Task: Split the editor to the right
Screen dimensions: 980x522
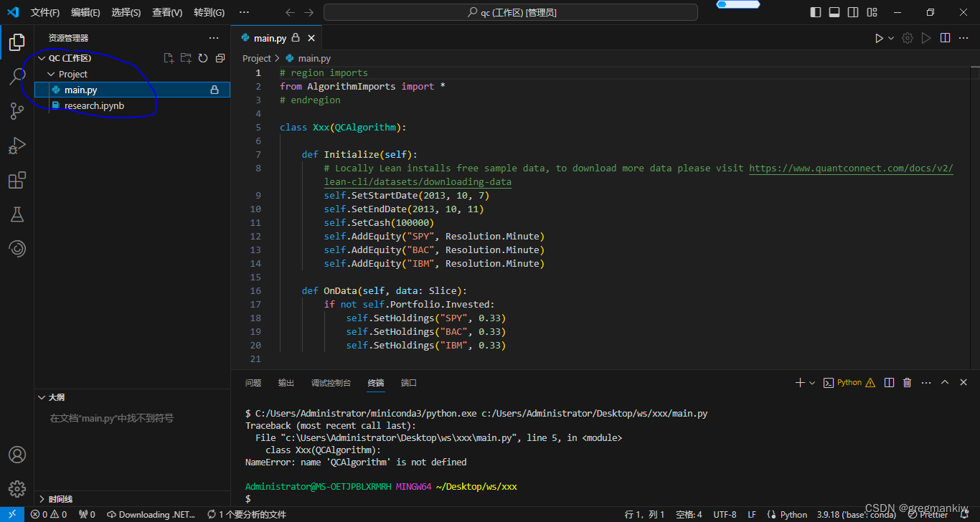Action: pyautogui.click(x=946, y=38)
